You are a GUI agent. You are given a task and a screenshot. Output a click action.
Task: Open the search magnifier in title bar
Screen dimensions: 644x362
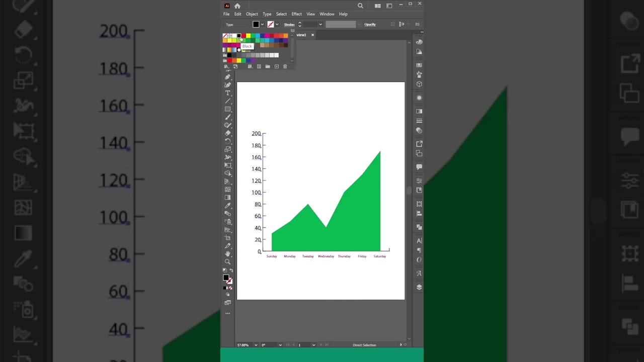(360, 6)
